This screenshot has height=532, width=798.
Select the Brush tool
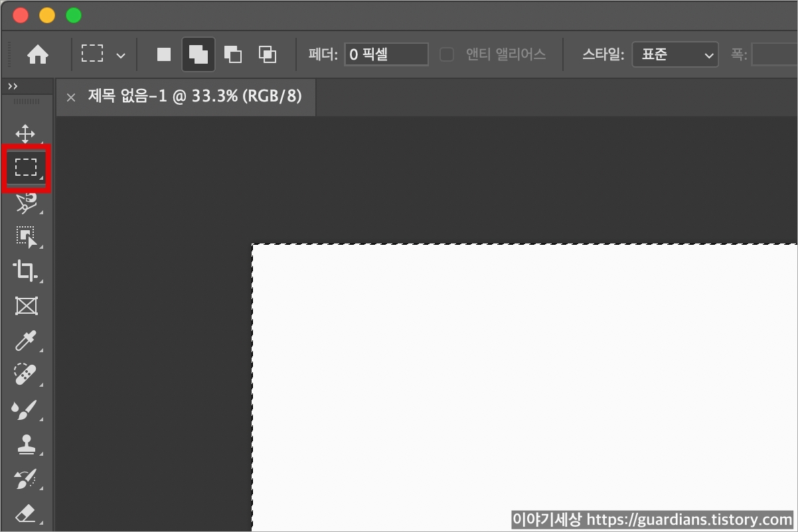25,410
